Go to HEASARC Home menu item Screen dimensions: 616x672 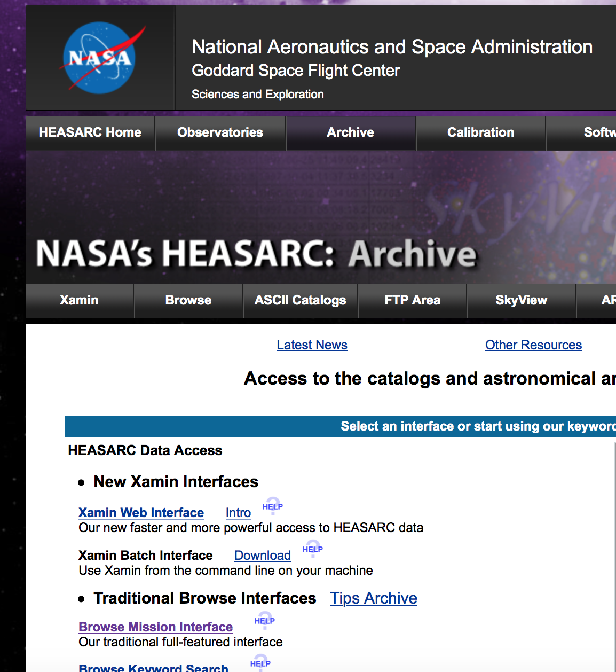(x=90, y=132)
